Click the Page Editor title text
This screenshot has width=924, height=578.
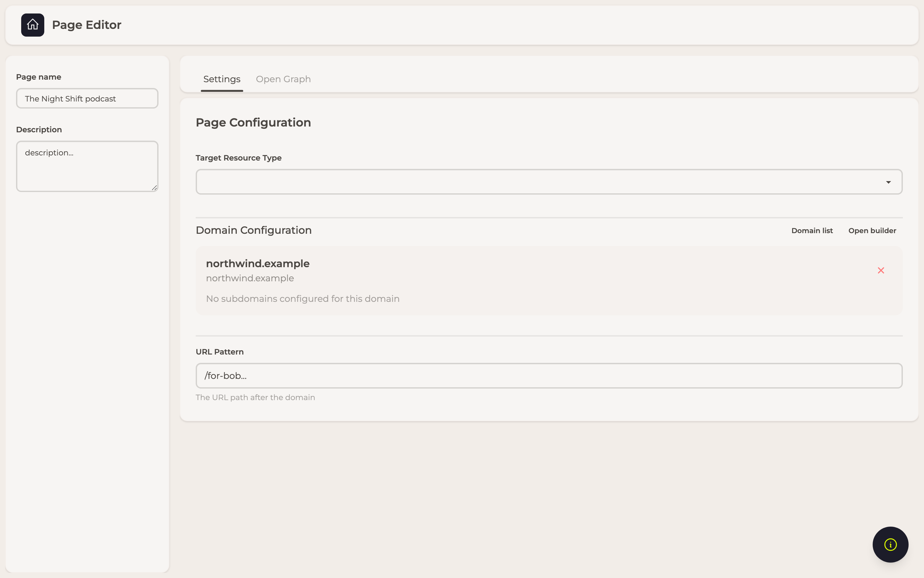point(87,25)
